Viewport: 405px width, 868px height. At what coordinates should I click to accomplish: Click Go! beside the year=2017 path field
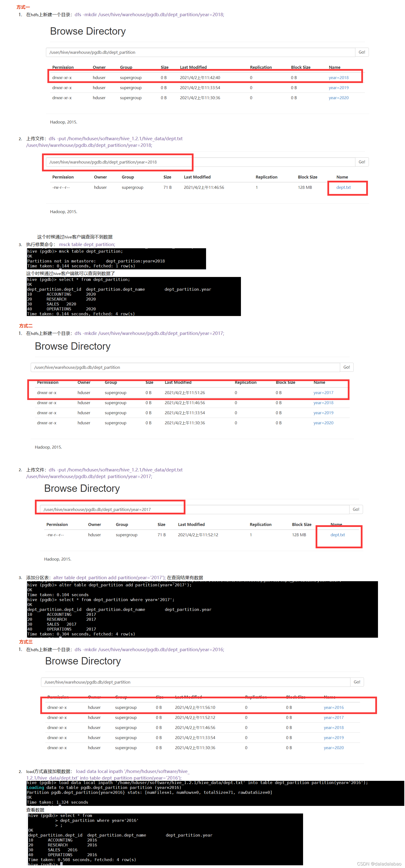(356, 510)
